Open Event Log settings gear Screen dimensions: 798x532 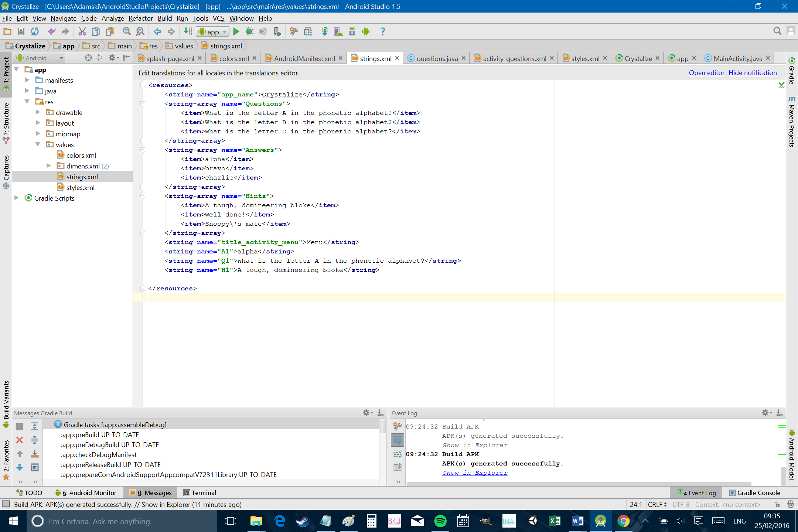[x=766, y=413]
